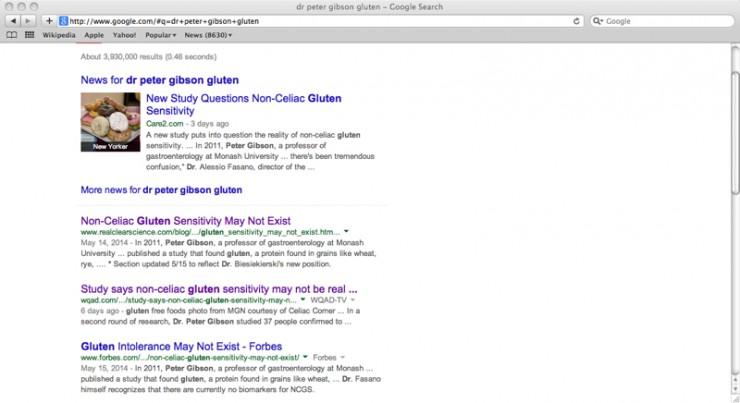Open 'More news for dr peter gibson gluten'

(x=161, y=190)
